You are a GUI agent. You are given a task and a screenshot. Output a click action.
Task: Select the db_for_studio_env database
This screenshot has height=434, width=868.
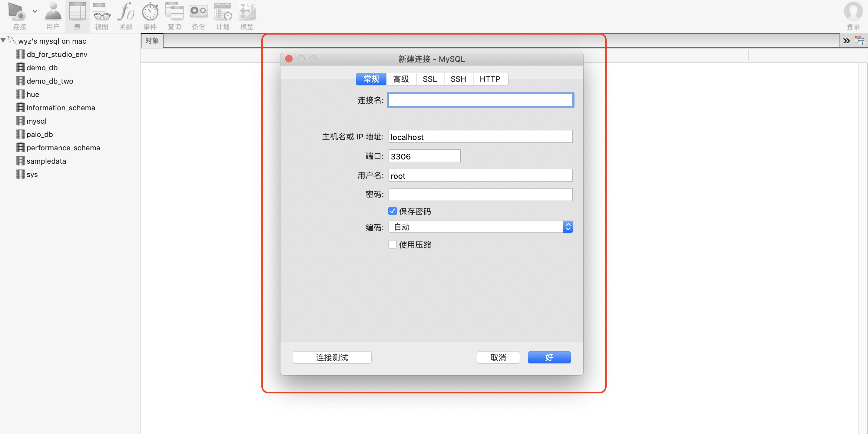point(57,54)
